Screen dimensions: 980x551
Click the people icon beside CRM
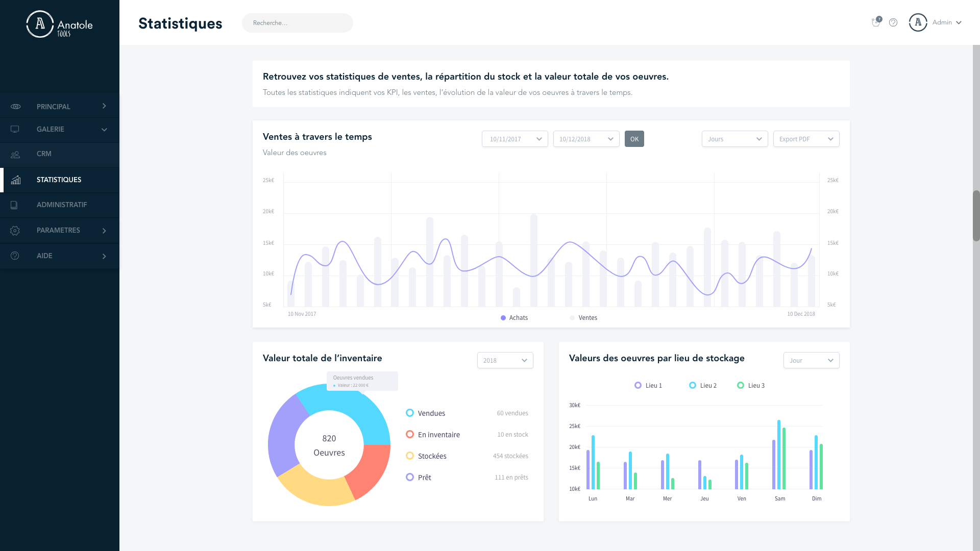click(x=15, y=154)
